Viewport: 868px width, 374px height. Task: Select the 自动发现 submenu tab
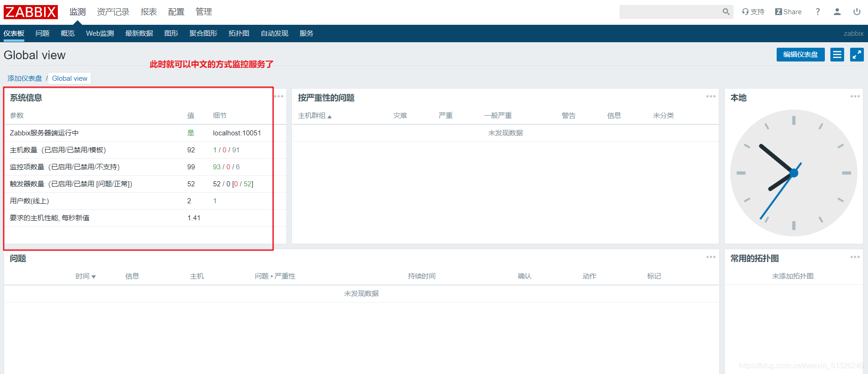click(x=274, y=33)
